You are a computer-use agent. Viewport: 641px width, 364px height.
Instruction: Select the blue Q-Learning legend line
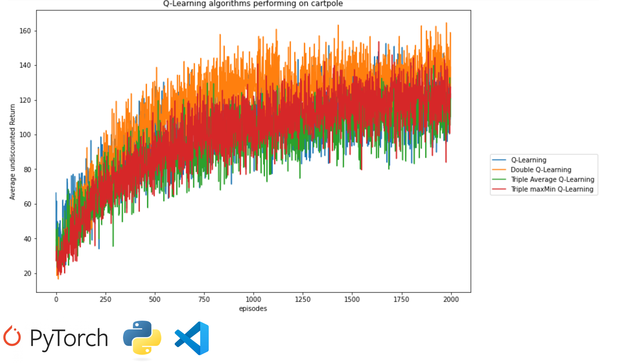499,160
